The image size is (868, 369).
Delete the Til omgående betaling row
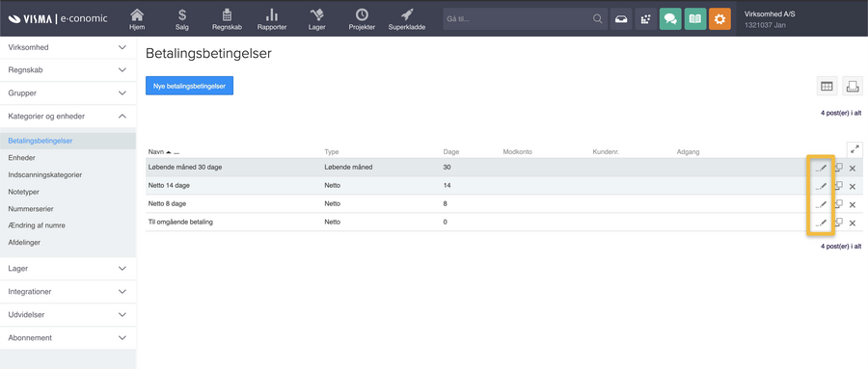[x=853, y=223]
